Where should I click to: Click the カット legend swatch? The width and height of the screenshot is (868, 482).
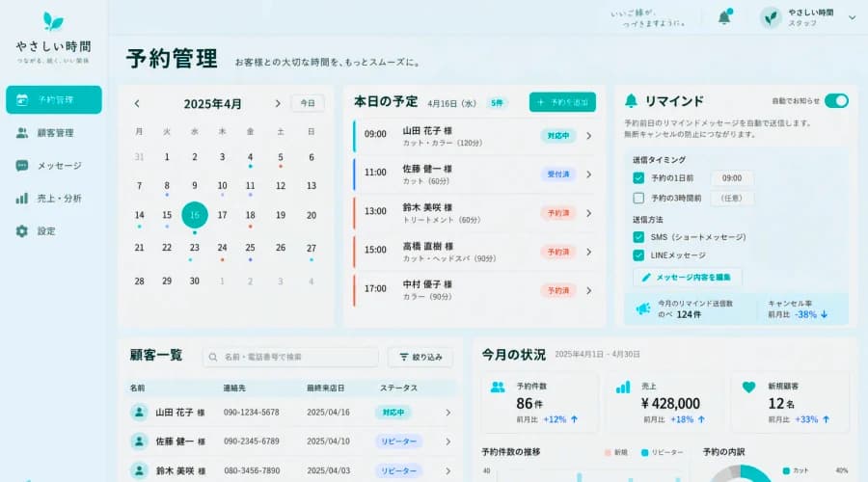(786, 471)
